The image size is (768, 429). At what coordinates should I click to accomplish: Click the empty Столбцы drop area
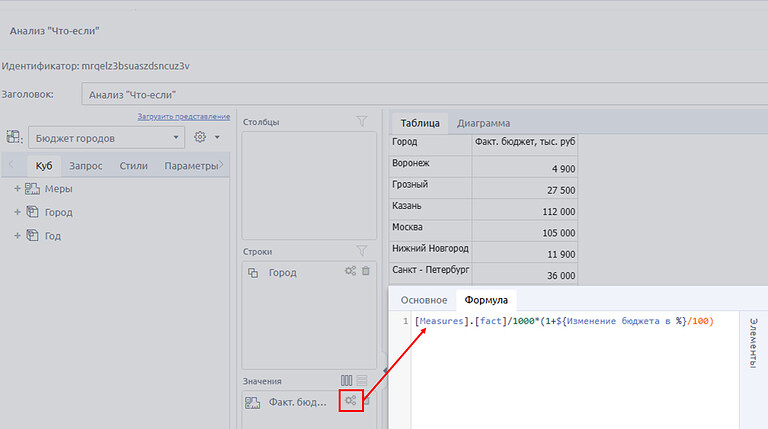pyautogui.click(x=309, y=185)
